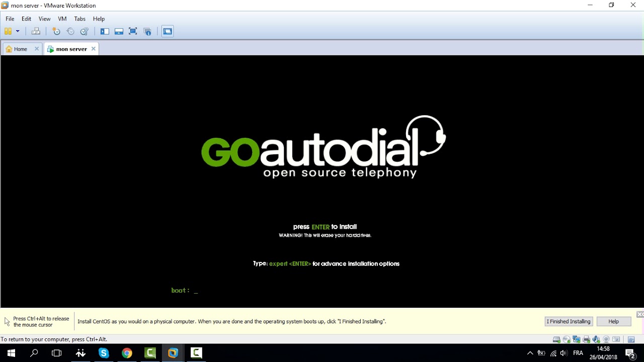Click the printer device status icon
644x362 pixels.
586,339
